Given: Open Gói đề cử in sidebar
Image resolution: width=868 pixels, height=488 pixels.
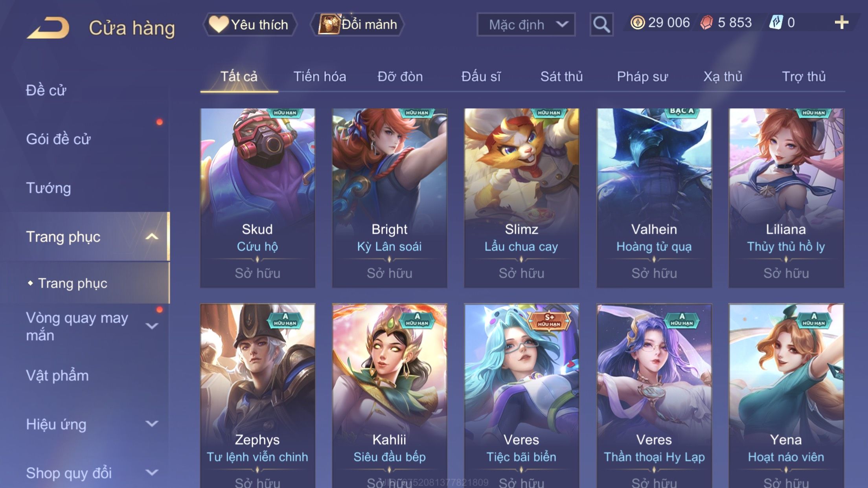Looking at the screenshot, I should point(58,139).
